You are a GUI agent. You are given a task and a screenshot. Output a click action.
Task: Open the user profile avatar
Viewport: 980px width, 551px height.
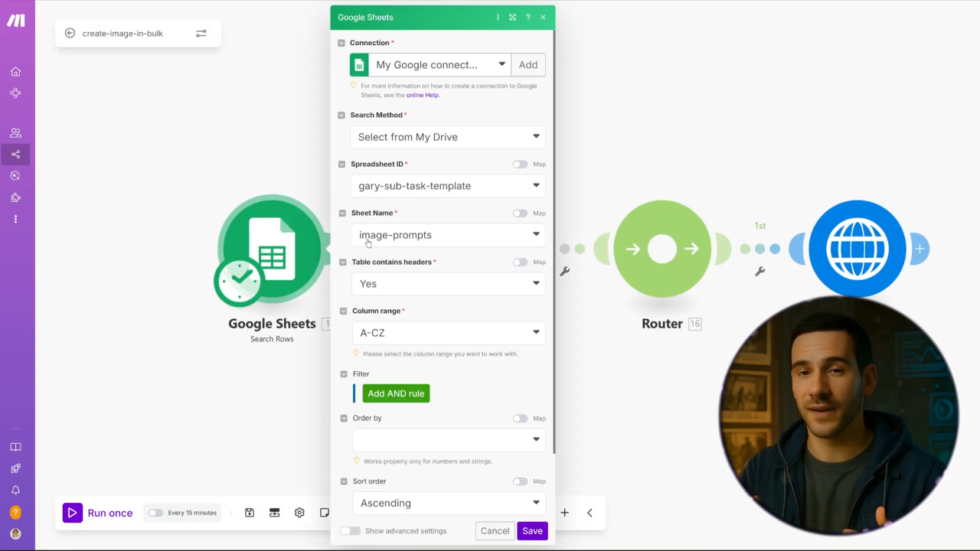15,533
